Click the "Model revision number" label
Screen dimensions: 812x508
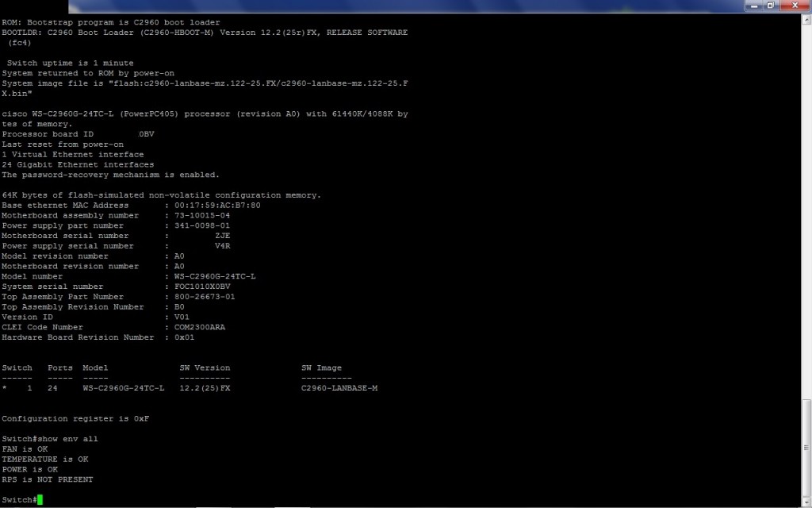point(56,256)
